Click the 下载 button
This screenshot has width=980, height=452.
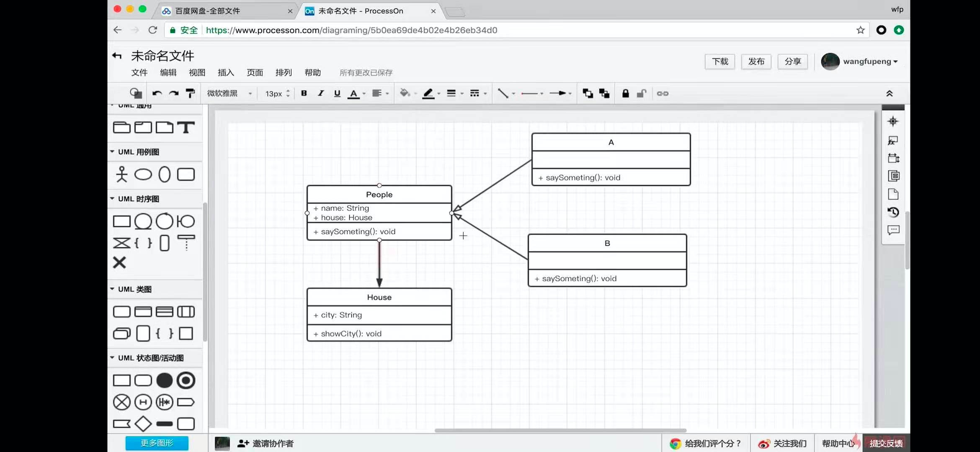(x=720, y=62)
